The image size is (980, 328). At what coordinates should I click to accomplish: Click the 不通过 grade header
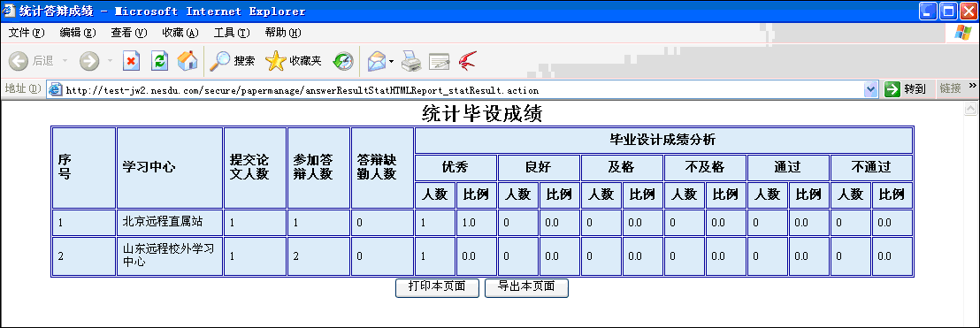pyautogui.click(x=871, y=167)
